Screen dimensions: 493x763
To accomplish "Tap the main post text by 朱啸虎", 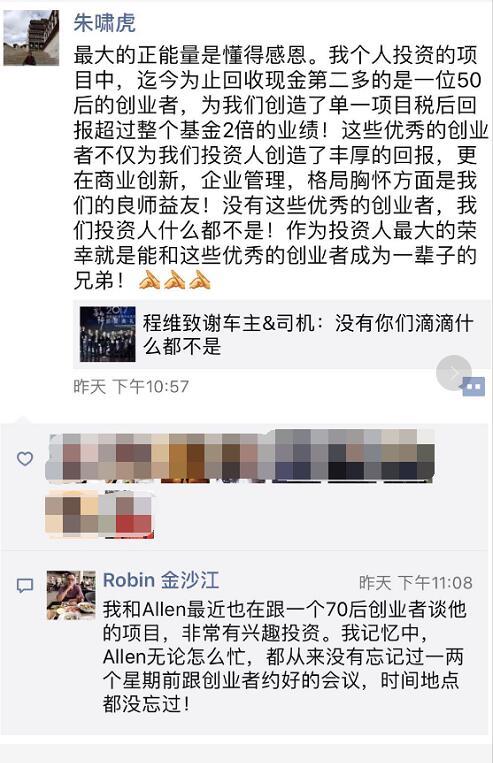I will tap(280, 168).
